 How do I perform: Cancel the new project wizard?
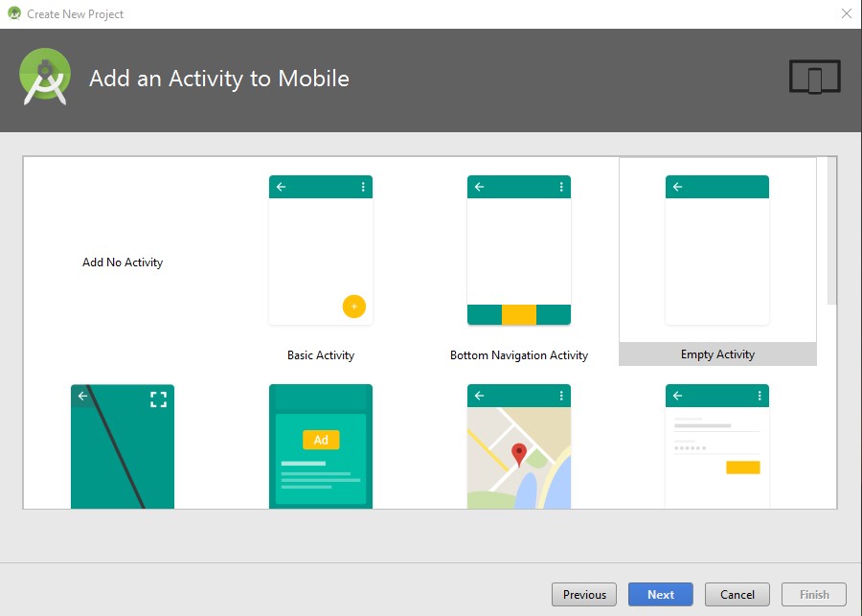[x=737, y=595]
